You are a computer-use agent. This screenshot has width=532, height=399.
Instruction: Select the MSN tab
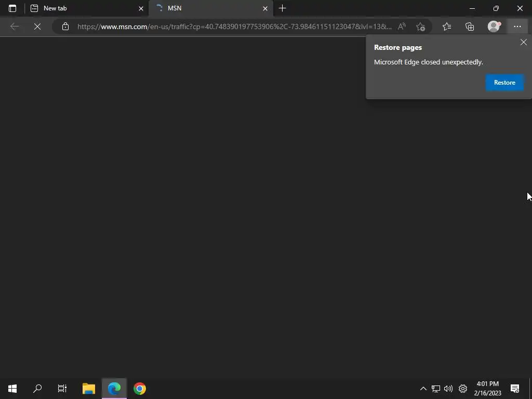tap(211, 8)
